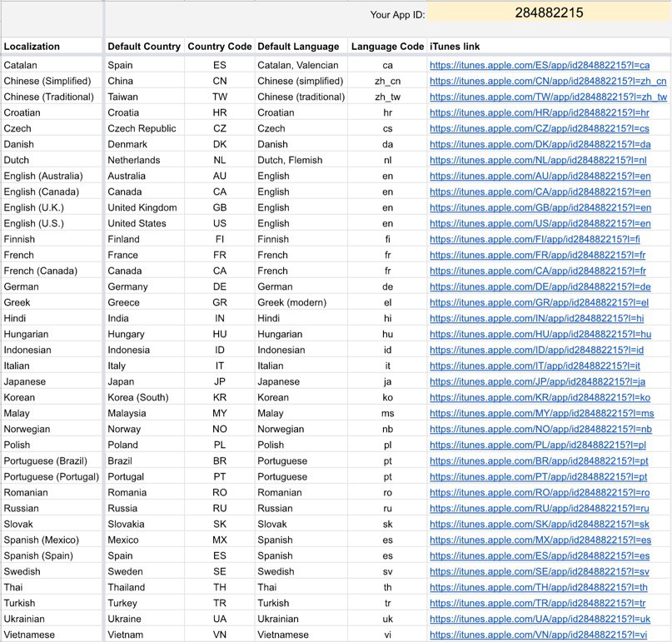672x642 pixels.
Task: Open the Swedish iTunes link ending l=sv
Action: coord(540,572)
